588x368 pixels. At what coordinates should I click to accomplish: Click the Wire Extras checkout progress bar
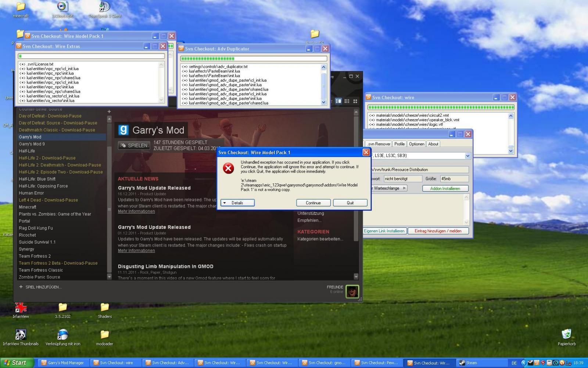coord(91,56)
